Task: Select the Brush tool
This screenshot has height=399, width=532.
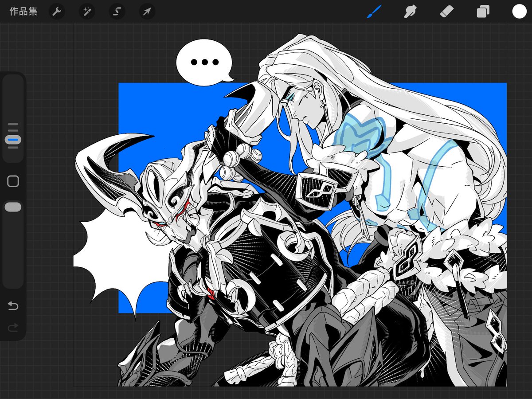Action: (374, 12)
